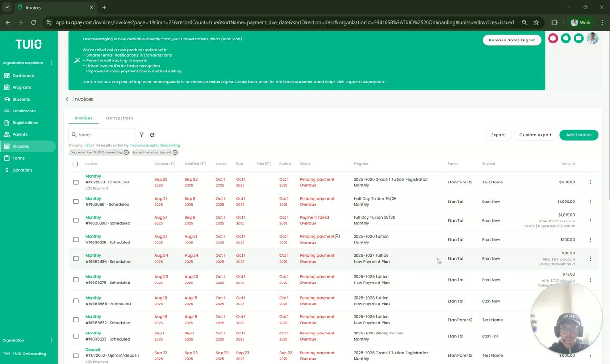Check the box for invoice #10620861
This screenshot has height=364, width=610.
click(x=76, y=202)
